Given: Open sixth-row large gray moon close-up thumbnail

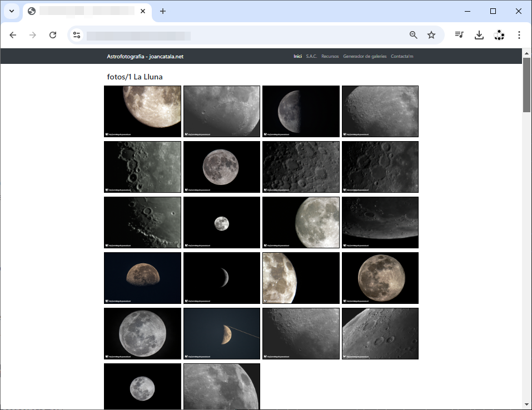Looking at the screenshot, I should tap(222, 387).
